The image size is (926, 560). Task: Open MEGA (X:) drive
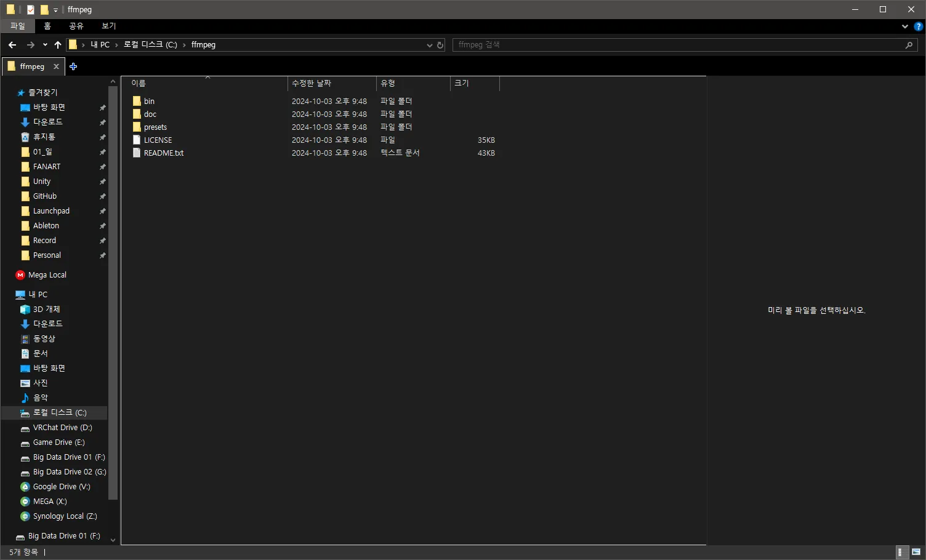tap(50, 501)
